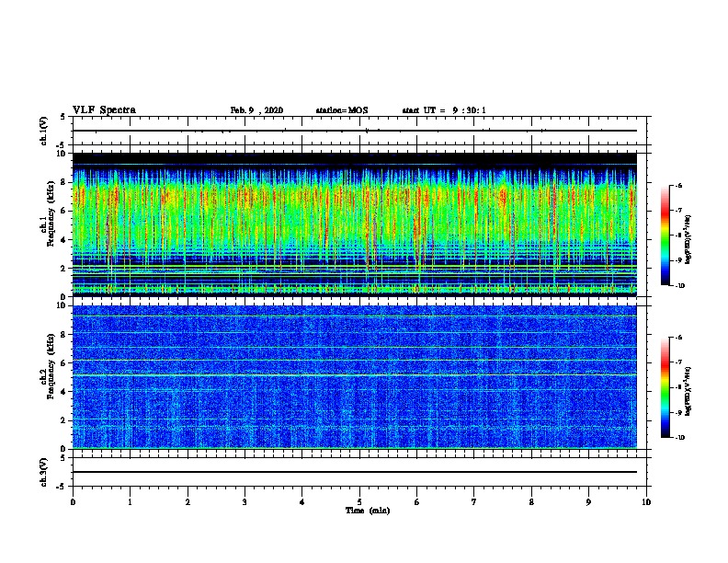
Task: Select the 'station=MOS' header text
Action: [342, 110]
